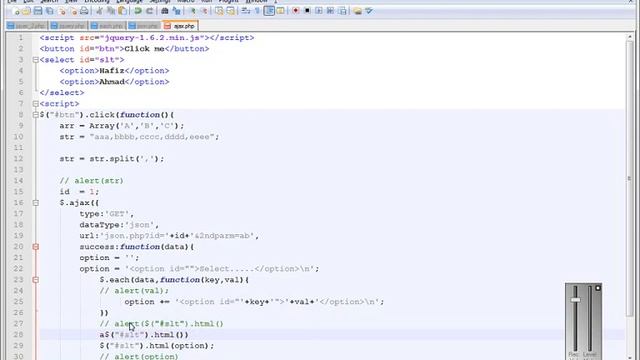This screenshot has height=360, width=640.
Task: Play back the recorded macro
Action: [x=319, y=11]
